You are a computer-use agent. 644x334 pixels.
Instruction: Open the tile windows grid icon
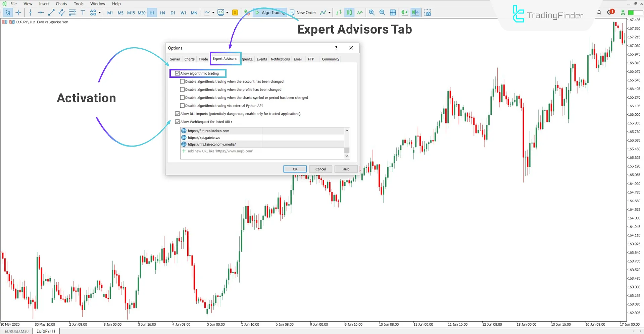click(393, 13)
